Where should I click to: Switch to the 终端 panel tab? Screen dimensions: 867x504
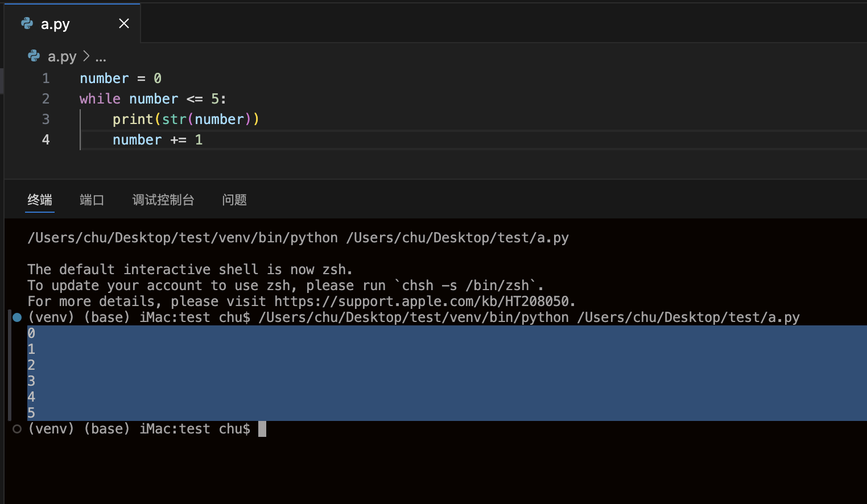click(x=40, y=200)
